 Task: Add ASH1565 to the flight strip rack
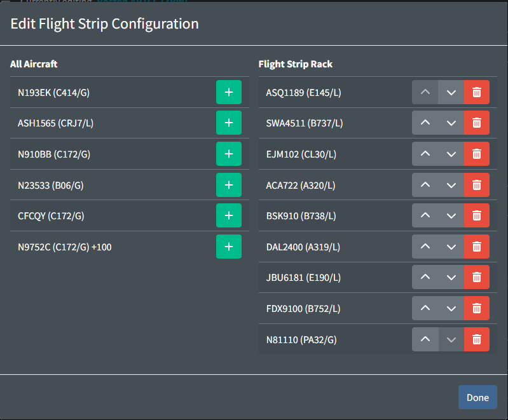[229, 123]
